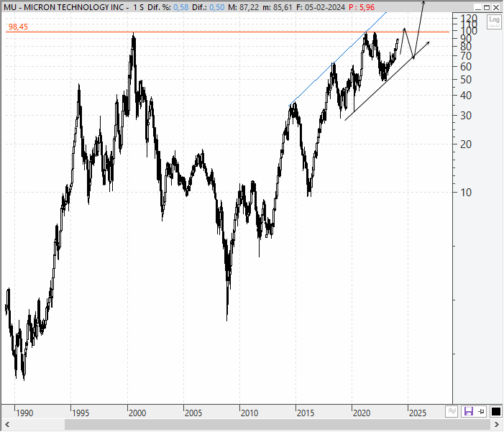This screenshot has width=504, height=432.
Task: Minimize the MU chart window
Action: coord(479,7)
